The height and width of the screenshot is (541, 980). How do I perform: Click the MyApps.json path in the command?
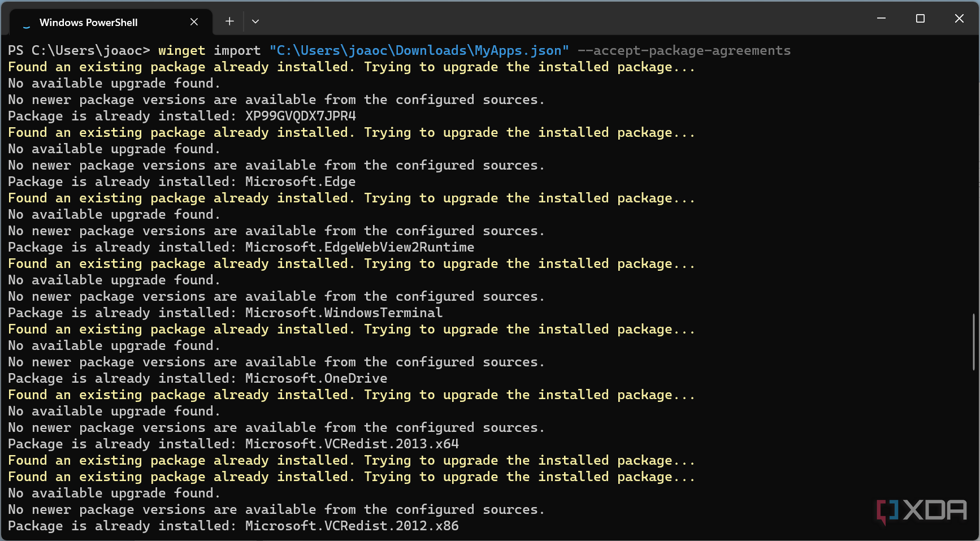419,50
